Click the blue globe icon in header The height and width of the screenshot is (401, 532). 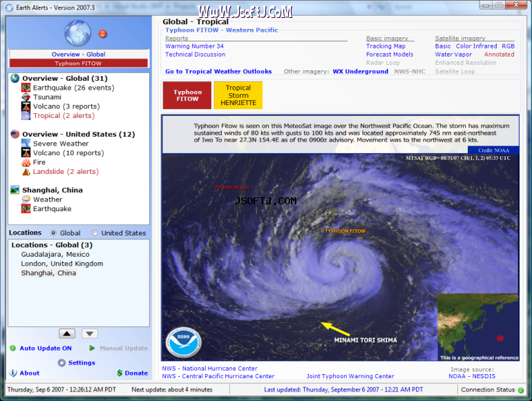[77, 33]
